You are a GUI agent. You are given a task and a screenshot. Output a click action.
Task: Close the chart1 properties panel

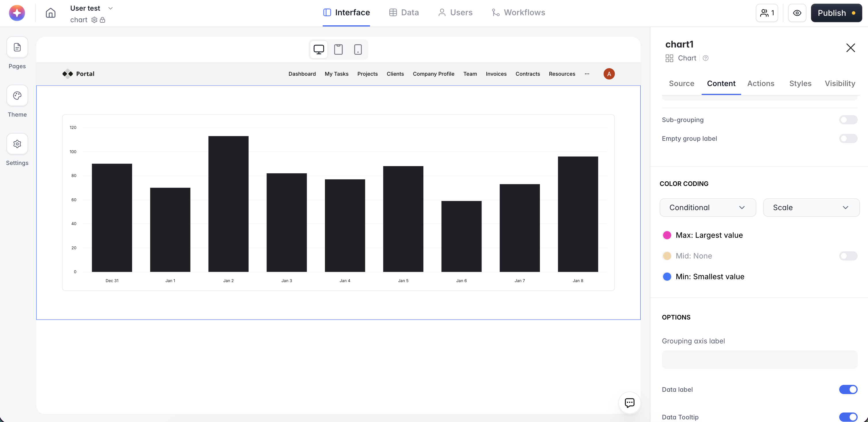[850, 48]
